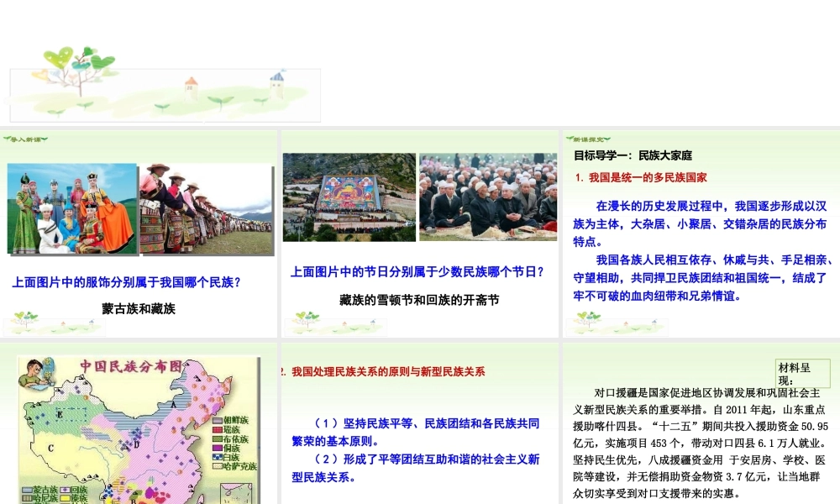Image resolution: width=840 pixels, height=504 pixels.
Task: Select the photo of the Tibetan dancers in a line
Action: (207, 209)
